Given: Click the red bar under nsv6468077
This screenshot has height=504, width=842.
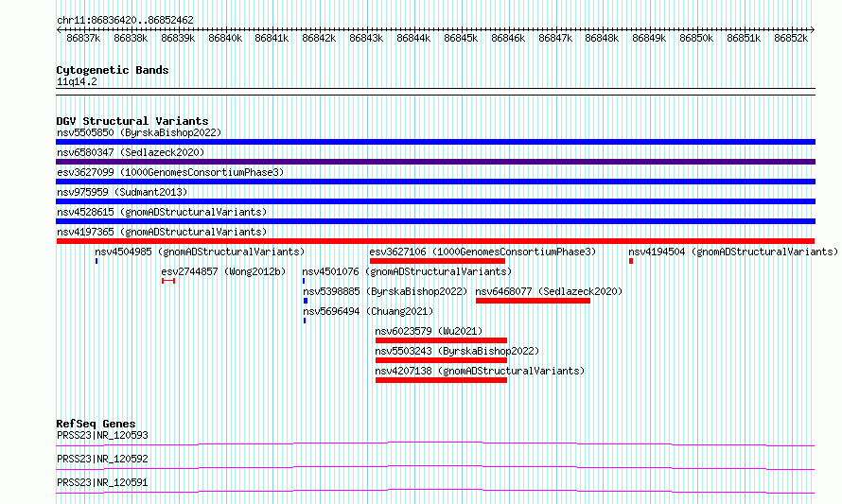Looking at the screenshot, I should tap(533, 301).
